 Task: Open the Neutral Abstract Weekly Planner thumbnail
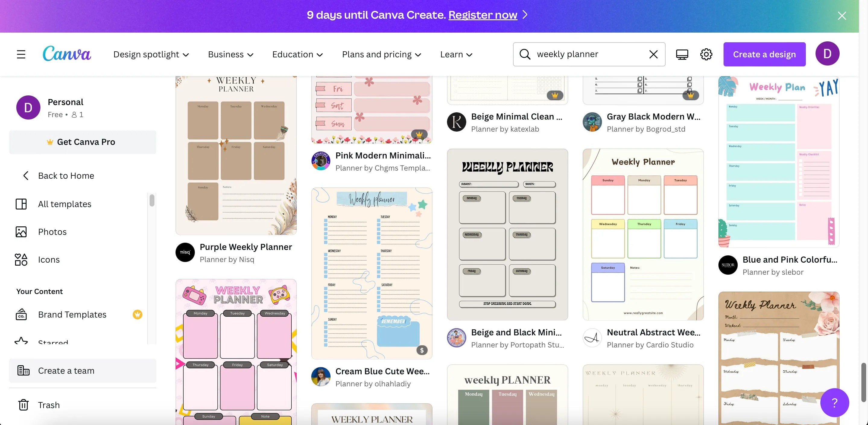pyautogui.click(x=643, y=235)
